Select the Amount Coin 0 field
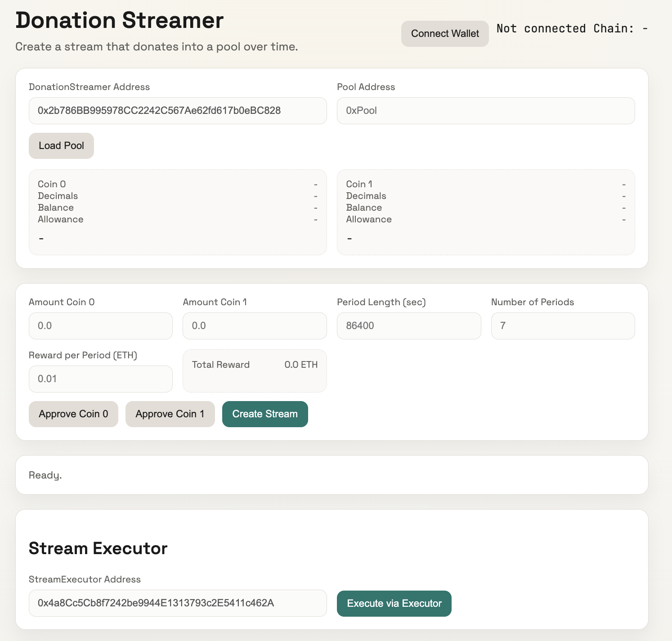The height and width of the screenshot is (641, 672). [x=100, y=326]
